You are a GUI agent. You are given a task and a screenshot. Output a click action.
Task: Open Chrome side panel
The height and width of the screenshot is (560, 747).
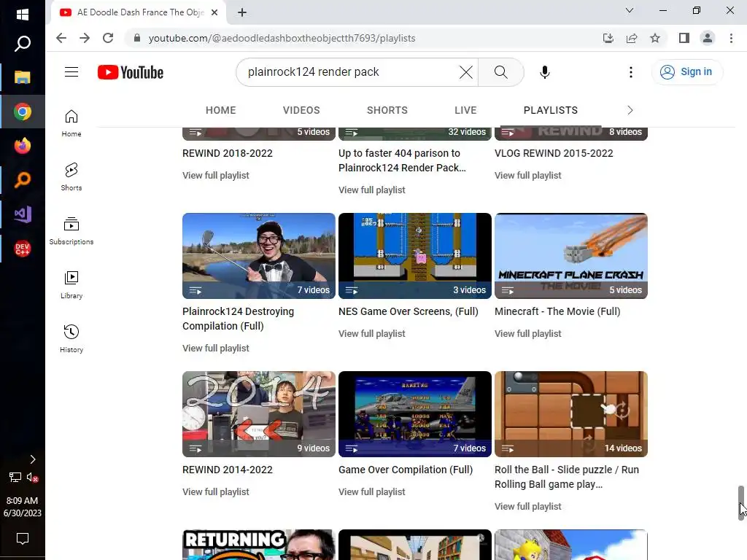(684, 38)
